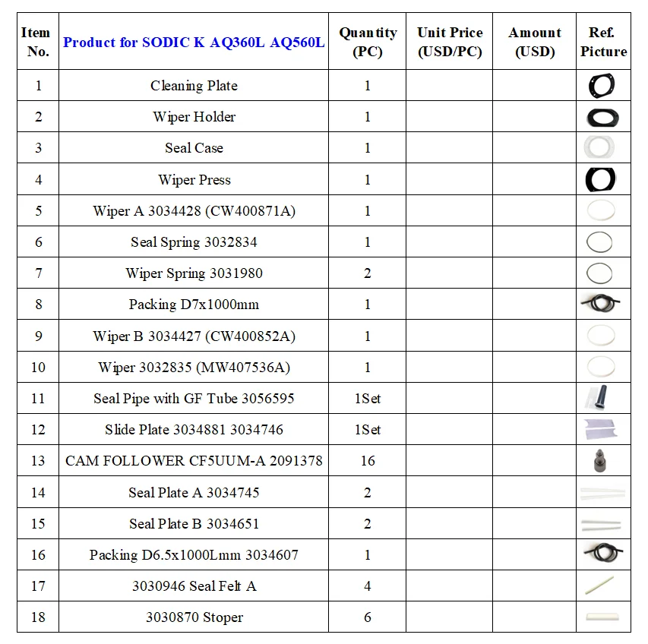Click the blue Product for SODICK header
648x644 pixels.
point(194,42)
